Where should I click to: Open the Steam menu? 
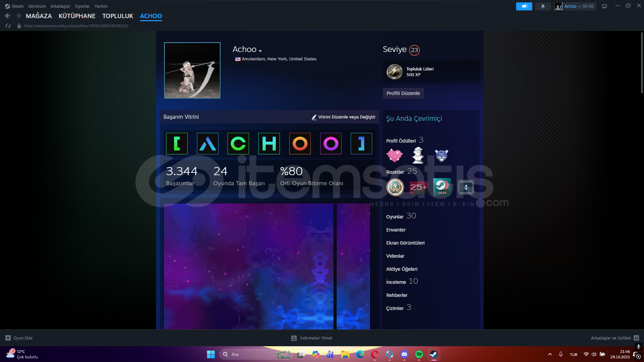coord(14,6)
